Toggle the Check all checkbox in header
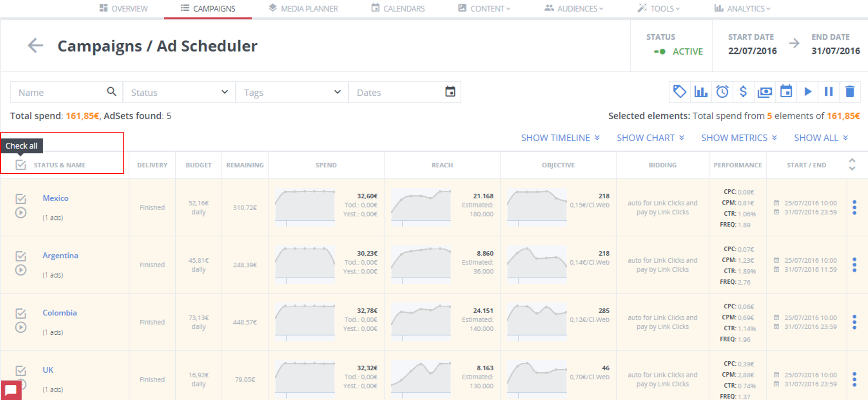Screen dimensions: 868x400 point(21,165)
